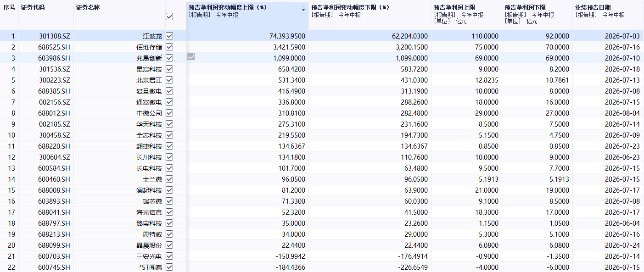Click the value -226.6549
Viewport: 644px width, 272px height.
point(413,267)
